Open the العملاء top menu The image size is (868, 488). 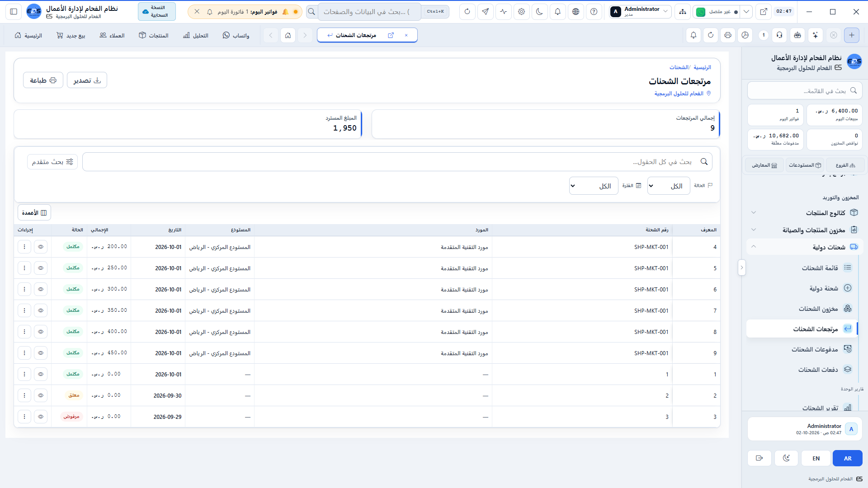click(x=112, y=35)
